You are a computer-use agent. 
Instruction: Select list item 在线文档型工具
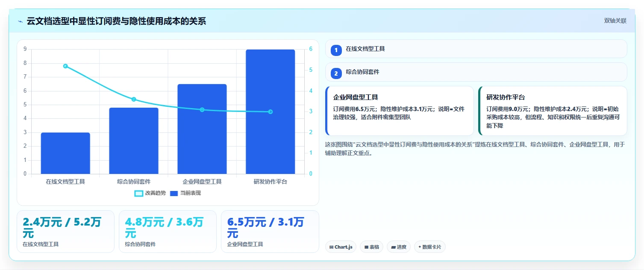point(476,49)
